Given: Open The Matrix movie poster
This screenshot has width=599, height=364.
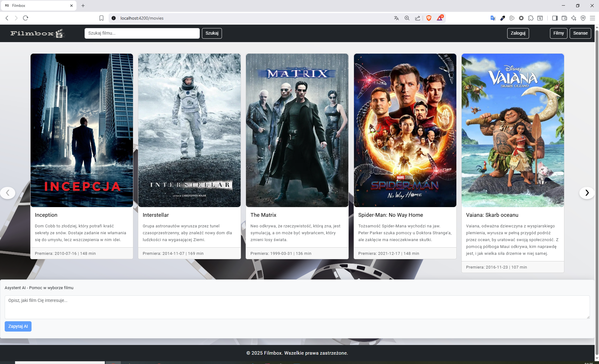Looking at the screenshot, I should pos(297,130).
